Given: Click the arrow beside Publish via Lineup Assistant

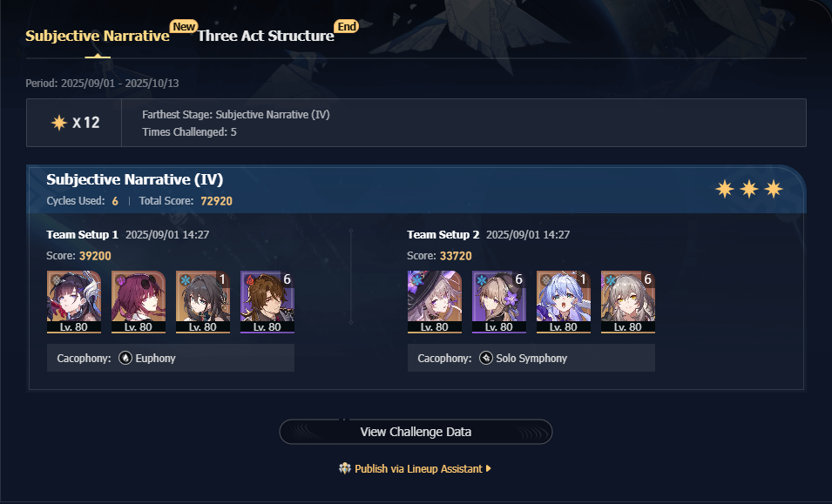Looking at the screenshot, I should [x=488, y=468].
